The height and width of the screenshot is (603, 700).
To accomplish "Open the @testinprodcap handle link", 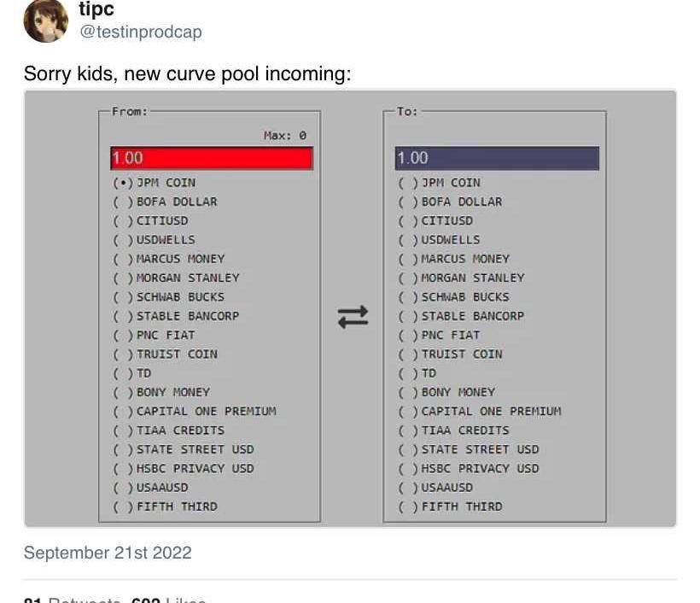I will (x=141, y=32).
